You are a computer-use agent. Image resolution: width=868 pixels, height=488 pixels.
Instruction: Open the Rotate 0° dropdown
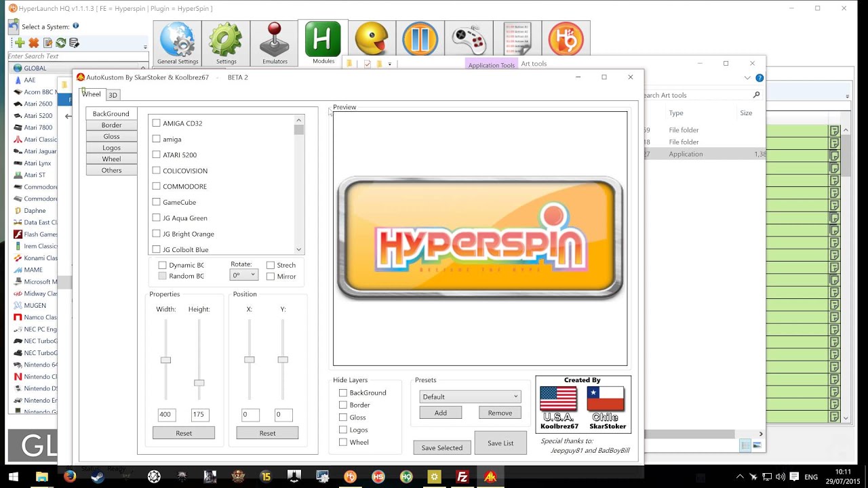(x=243, y=275)
